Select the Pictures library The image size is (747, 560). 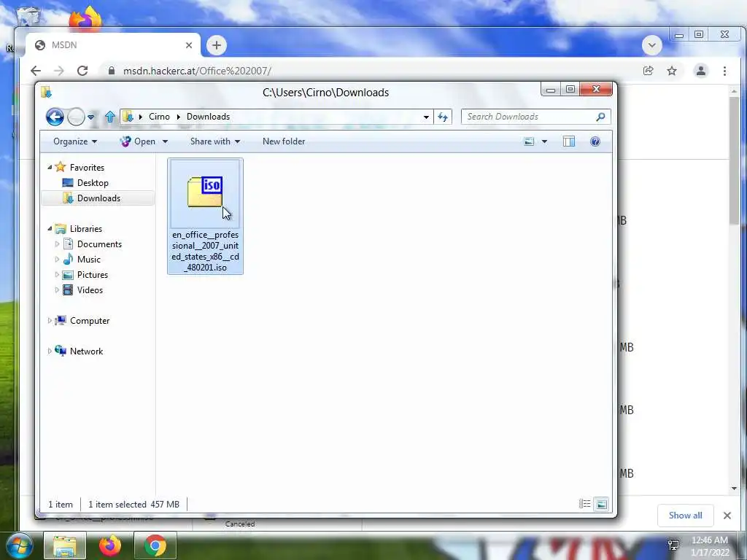pyautogui.click(x=93, y=275)
